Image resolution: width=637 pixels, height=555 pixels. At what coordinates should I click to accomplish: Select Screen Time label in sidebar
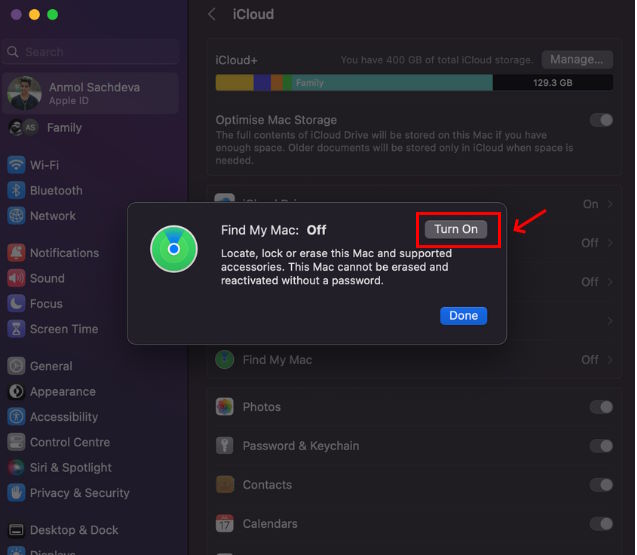click(64, 329)
